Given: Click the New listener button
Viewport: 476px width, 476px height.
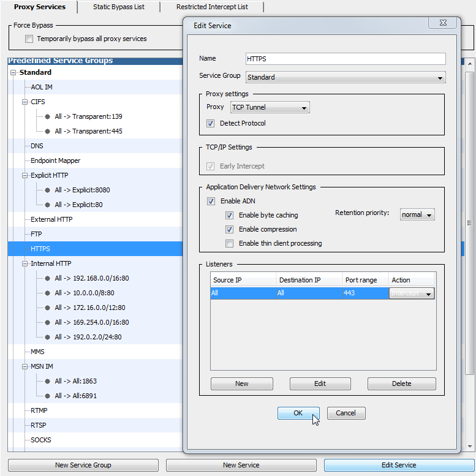Looking at the screenshot, I should click(x=241, y=383).
